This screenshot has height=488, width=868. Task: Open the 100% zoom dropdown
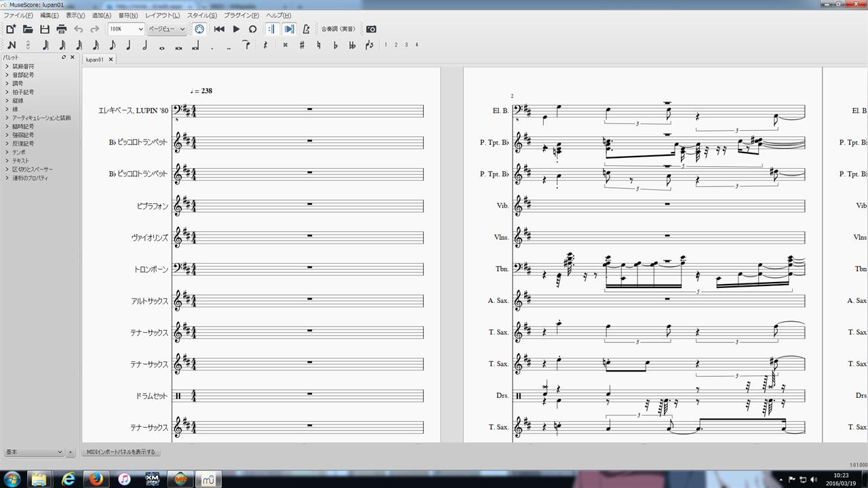126,29
